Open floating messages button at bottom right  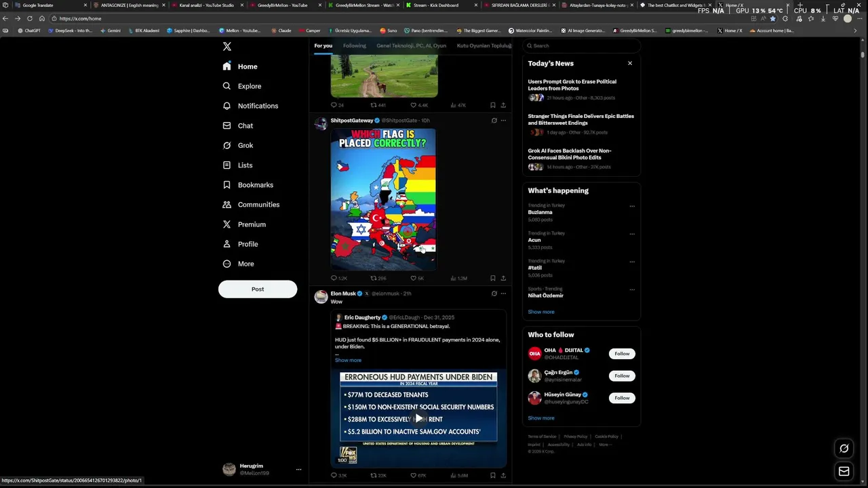tap(844, 471)
